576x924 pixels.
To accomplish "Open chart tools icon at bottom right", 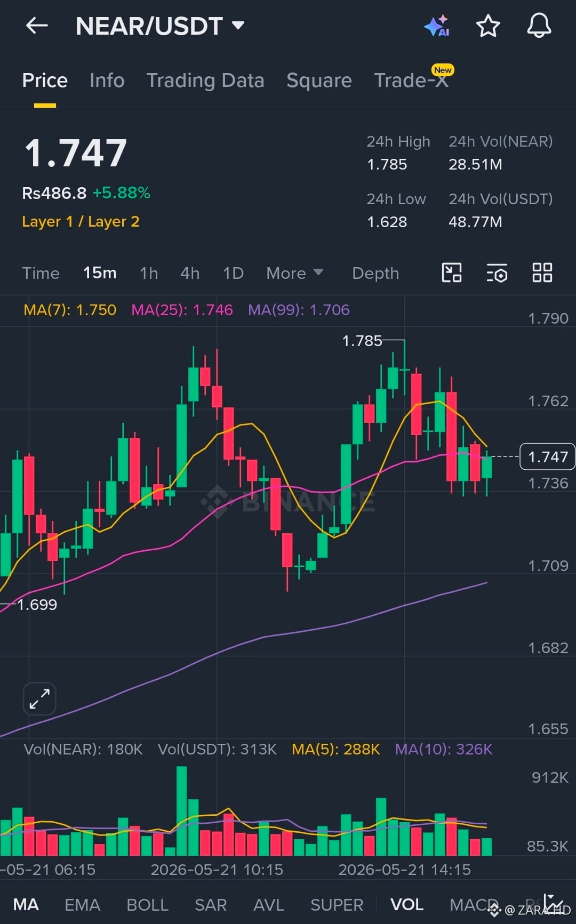I will [x=554, y=903].
